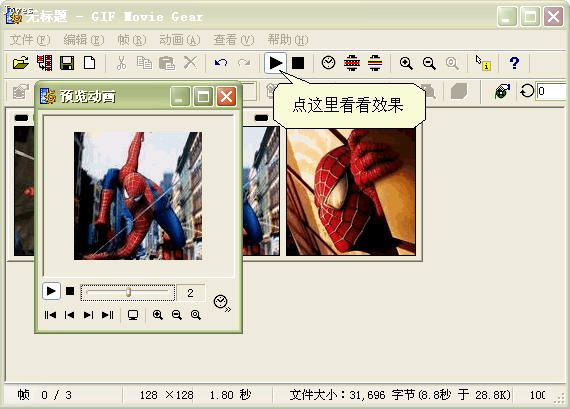Zoom in within the preview window
The height and width of the screenshot is (409, 570).
pyautogui.click(x=158, y=315)
